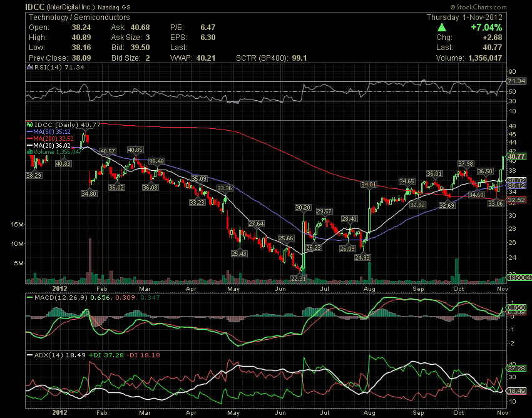Click the 34.80 low price label
532x418 pixels.
[x=89, y=193]
